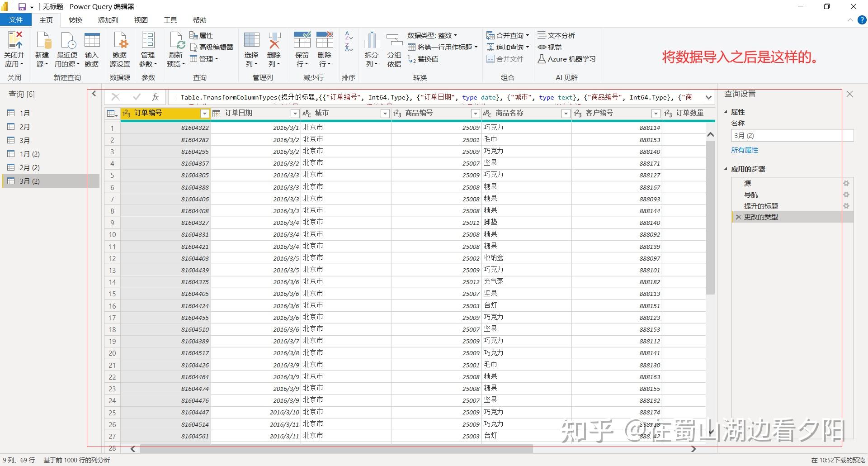Expand the formula bar with the chevron

point(708,97)
